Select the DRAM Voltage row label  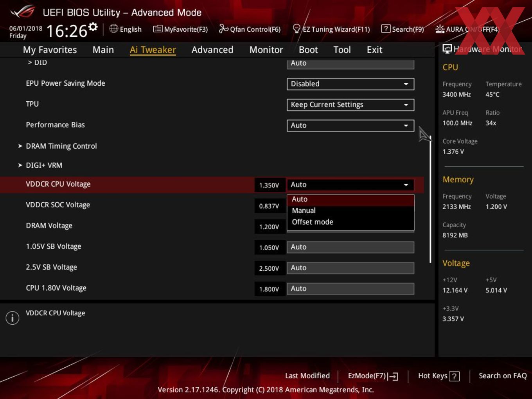[x=49, y=226]
